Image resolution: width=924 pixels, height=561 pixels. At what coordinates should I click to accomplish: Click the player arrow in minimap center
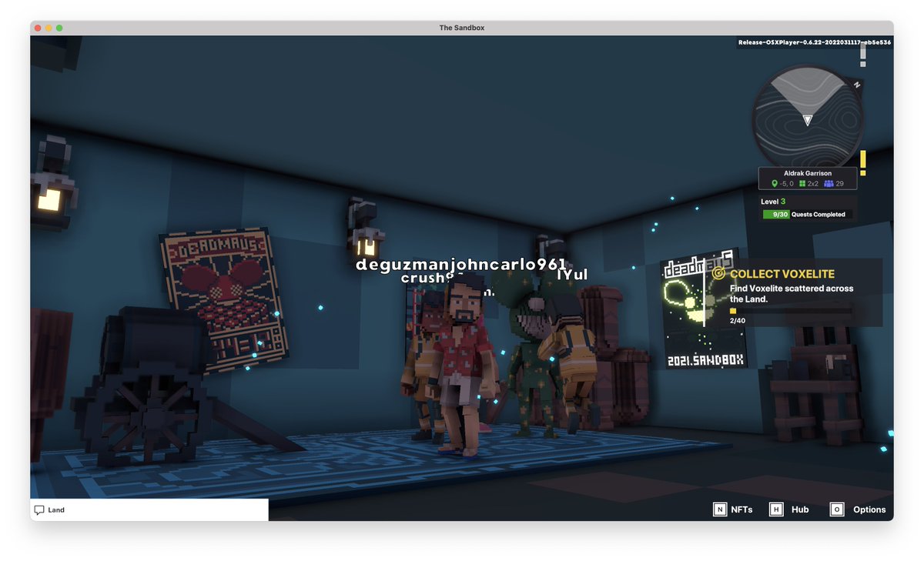tap(807, 120)
